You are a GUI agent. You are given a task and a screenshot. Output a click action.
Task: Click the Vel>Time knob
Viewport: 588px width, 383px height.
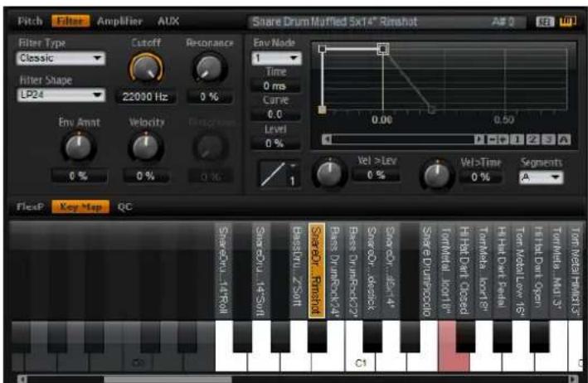pyautogui.click(x=436, y=175)
